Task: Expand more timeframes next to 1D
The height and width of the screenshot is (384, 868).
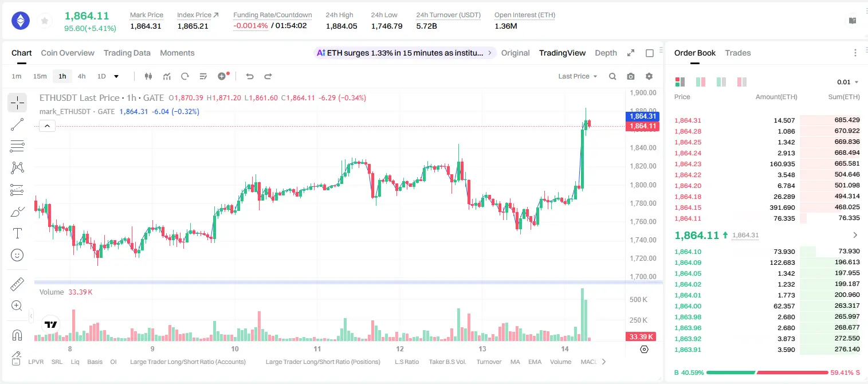Action: pyautogui.click(x=116, y=76)
